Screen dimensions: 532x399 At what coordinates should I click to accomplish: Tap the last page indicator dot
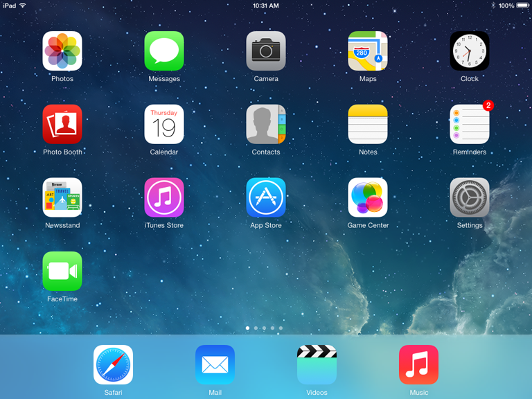(x=281, y=328)
